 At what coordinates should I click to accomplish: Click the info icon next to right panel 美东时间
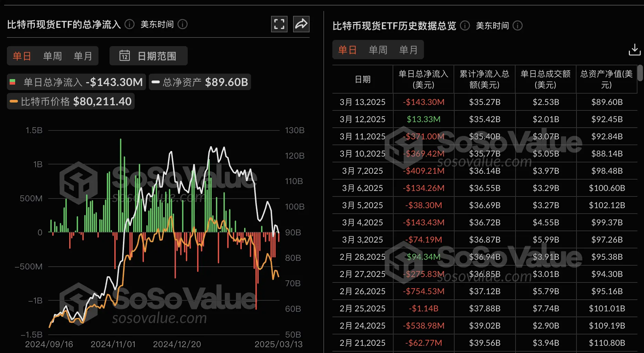click(517, 25)
